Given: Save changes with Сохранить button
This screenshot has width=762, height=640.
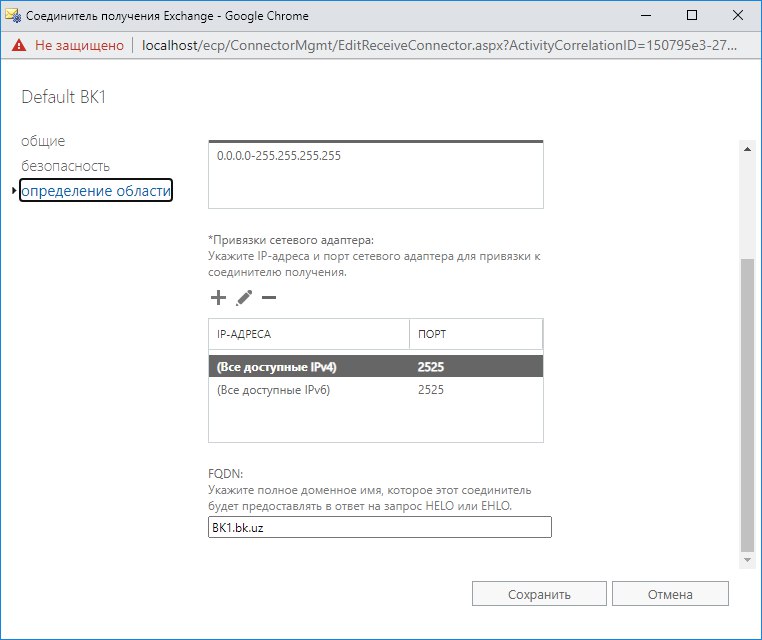Looking at the screenshot, I should point(539,594).
